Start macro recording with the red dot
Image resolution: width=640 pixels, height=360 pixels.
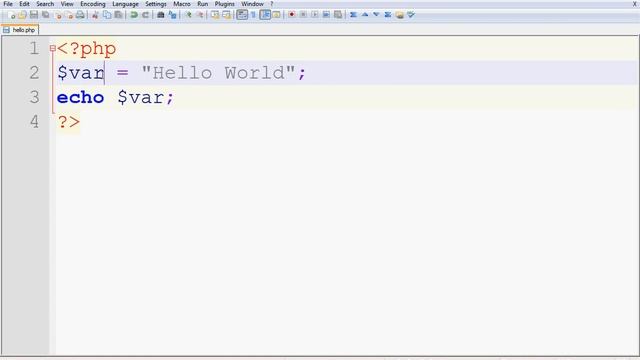pyautogui.click(x=292, y=15)
